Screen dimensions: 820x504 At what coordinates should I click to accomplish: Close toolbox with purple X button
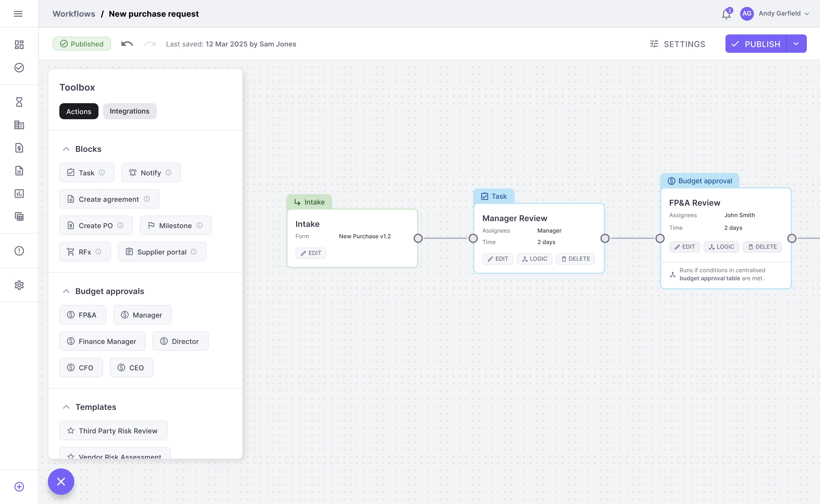coord(61,481)
